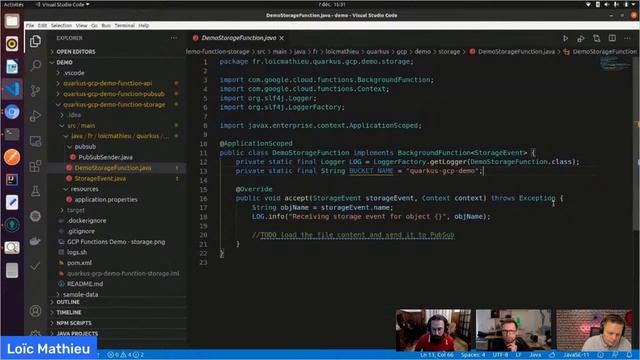Open the Extensions view
Screen dimensions: 640x360
pyautogui.click(x=36, y=166)
